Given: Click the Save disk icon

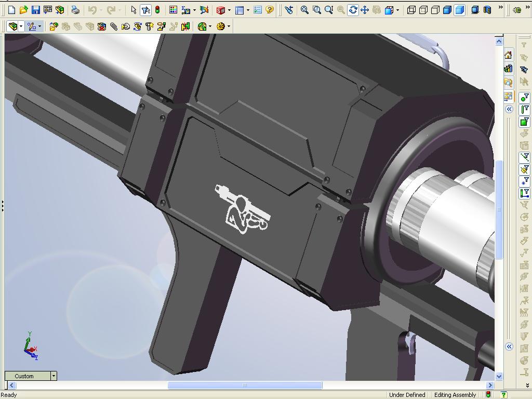Looking at the screenshot, I should coord(35,10).
